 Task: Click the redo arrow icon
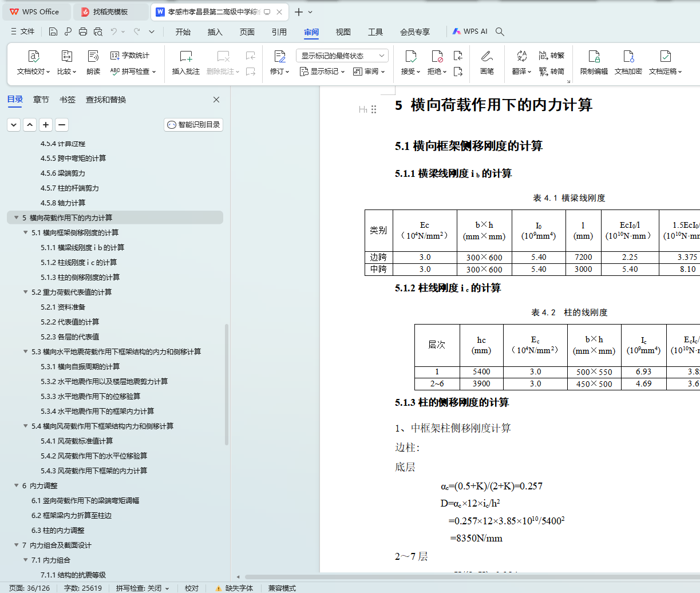137,31
